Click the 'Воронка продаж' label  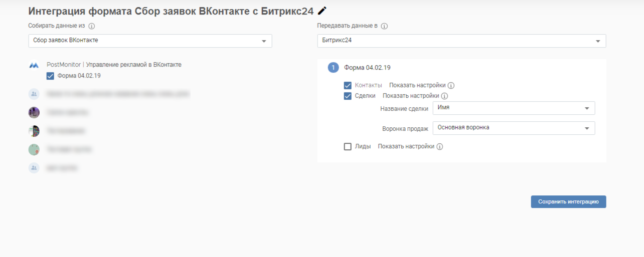[x=405, y=128]
